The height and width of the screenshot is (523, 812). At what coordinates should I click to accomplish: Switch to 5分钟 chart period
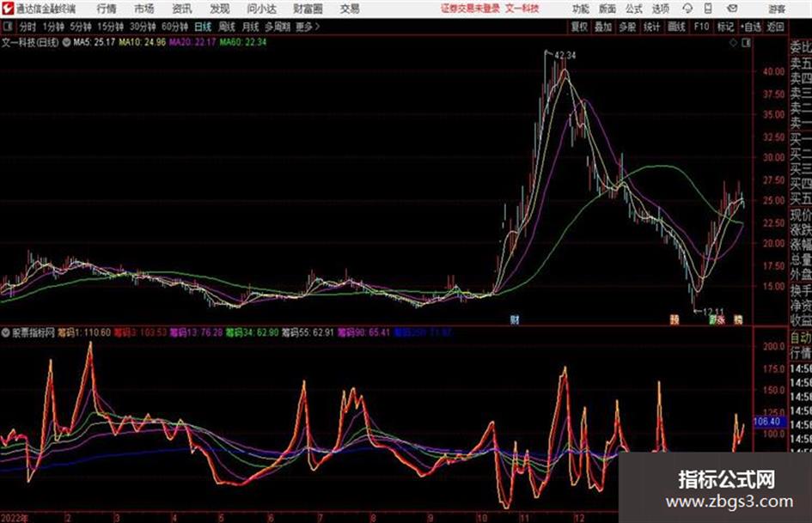[x=80, y=27]
